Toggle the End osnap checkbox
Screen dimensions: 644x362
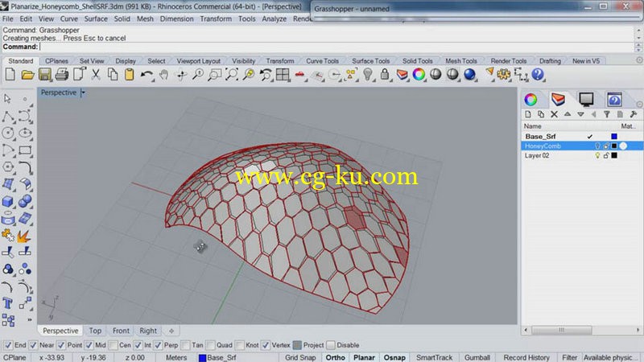[8, 345]
